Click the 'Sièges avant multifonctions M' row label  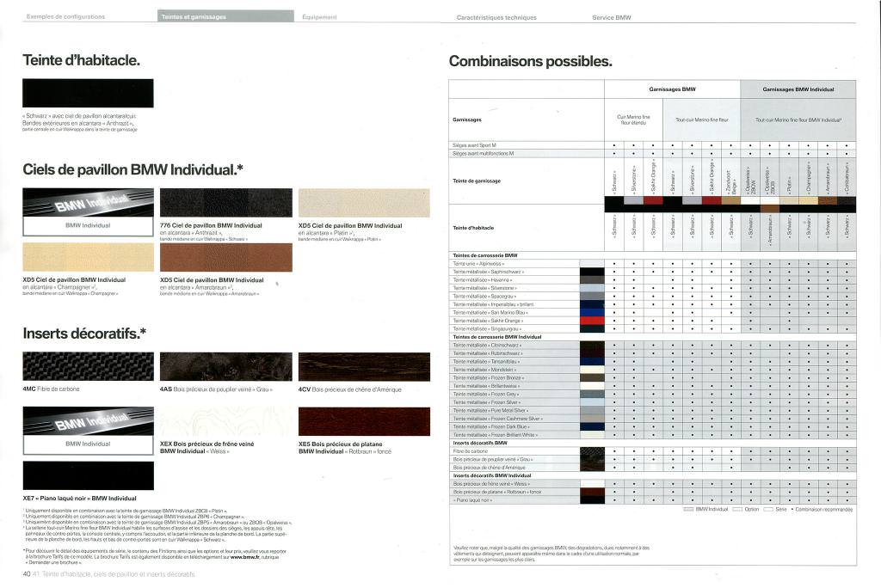click(x=484, y=153)
